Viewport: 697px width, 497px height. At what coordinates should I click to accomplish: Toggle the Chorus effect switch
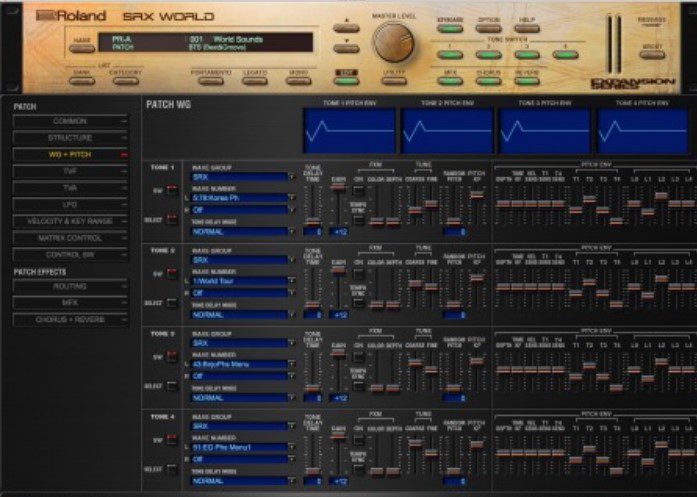click(489, 81)
